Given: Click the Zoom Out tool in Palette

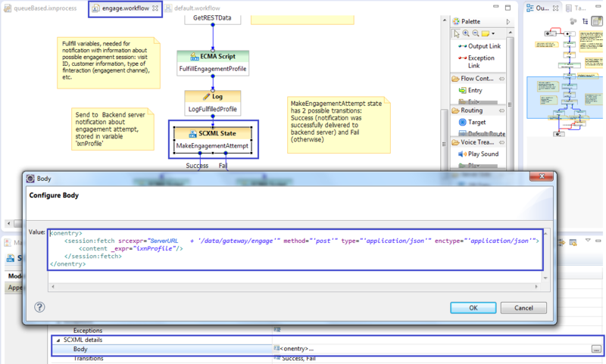Looking at the screenshot, I should 476,33.
